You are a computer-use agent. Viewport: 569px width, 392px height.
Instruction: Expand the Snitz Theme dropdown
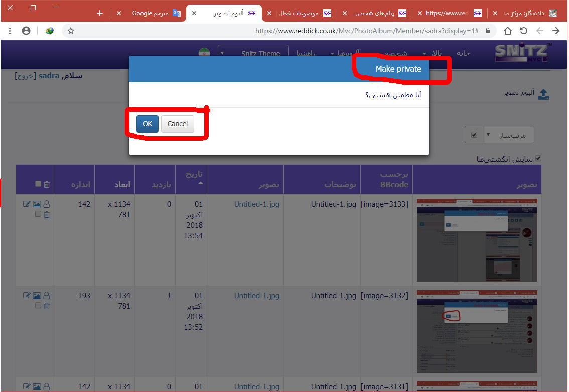253,53
